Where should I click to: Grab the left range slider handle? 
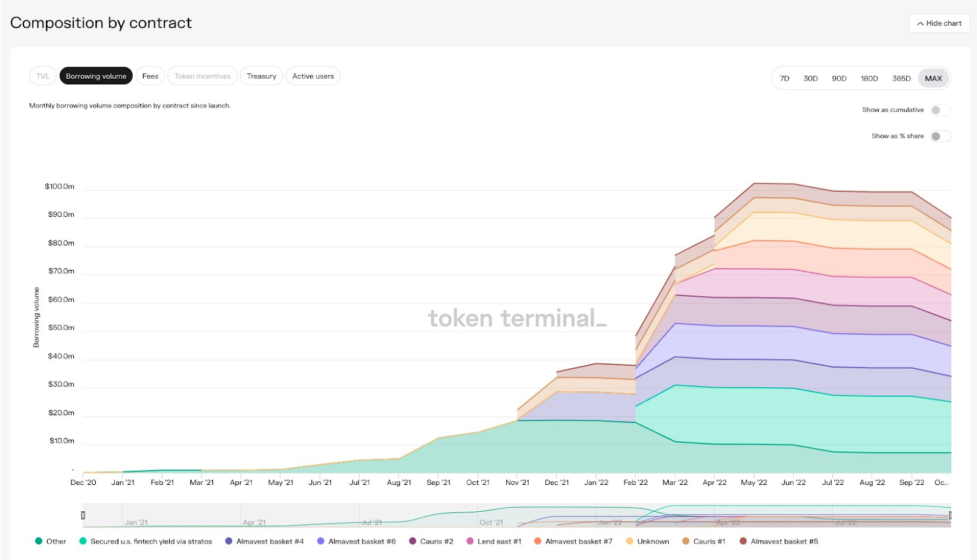pos(83,515)
